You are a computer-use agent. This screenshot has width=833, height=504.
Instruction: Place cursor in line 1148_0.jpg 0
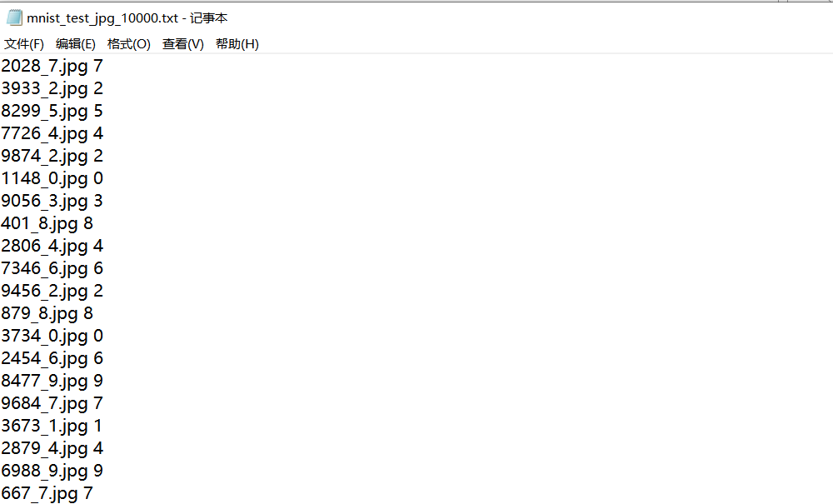point(52,179)
